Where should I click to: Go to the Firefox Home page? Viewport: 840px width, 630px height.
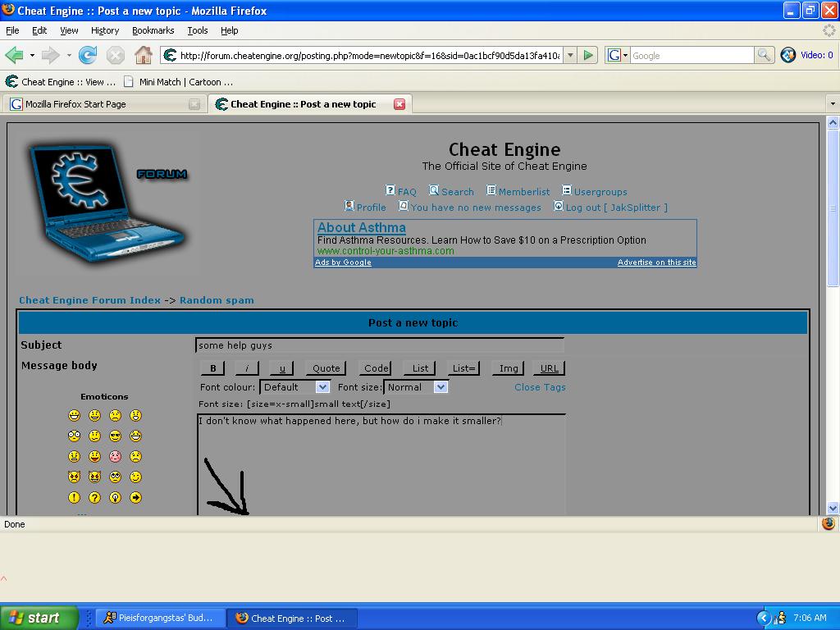click(x=143, y=55)
